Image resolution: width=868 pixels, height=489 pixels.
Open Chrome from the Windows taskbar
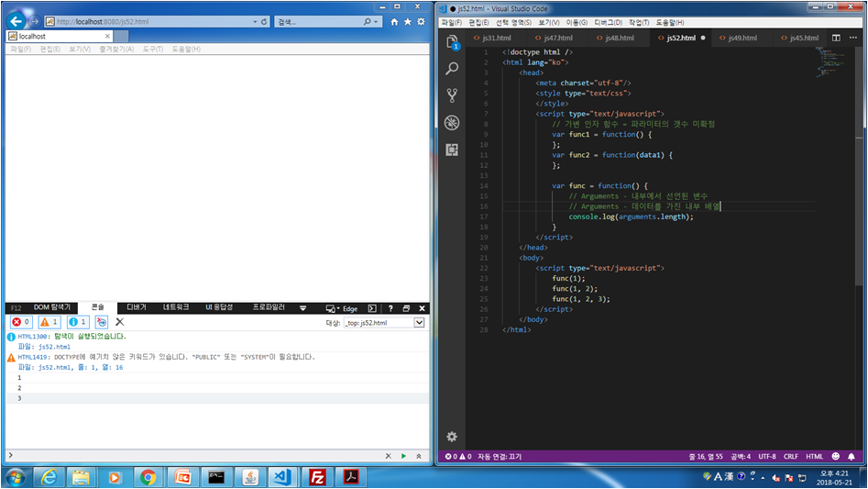[x=148, y=477]
